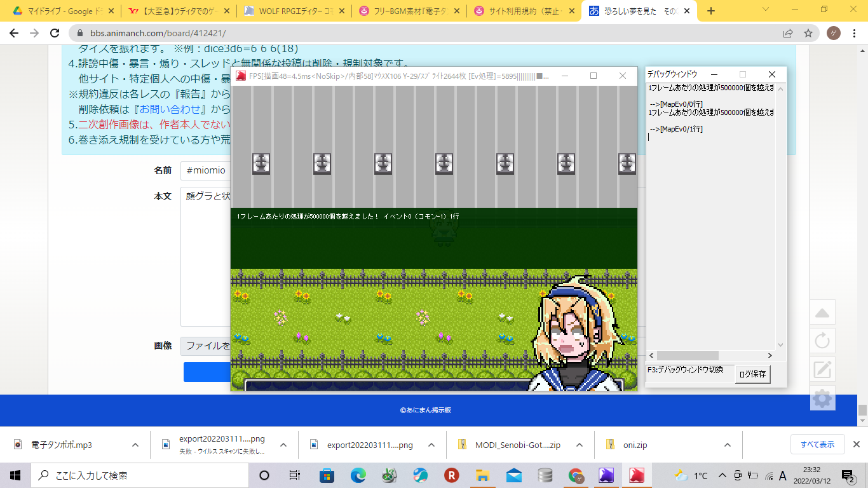Screen dimensions: 868x488
Task: Switch to Chrome on the taskbar
Action: pyautogui.click(x=576, y=475)
